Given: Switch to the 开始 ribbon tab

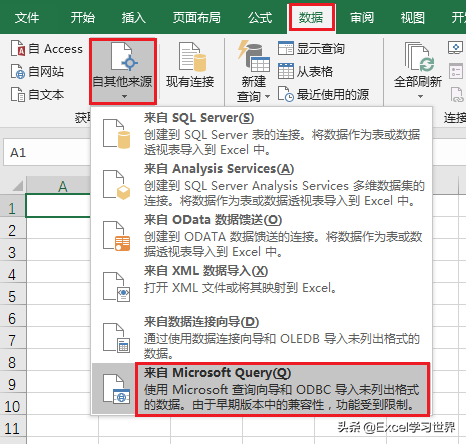Looking at the screenshot, I should (82, 18).
